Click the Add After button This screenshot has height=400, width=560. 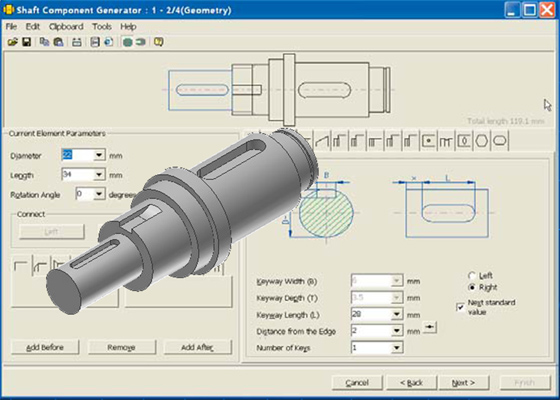click(x=197, y=347)
